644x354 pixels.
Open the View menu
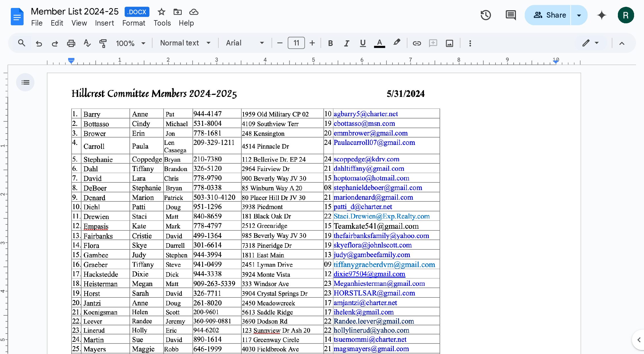(79, 23)
